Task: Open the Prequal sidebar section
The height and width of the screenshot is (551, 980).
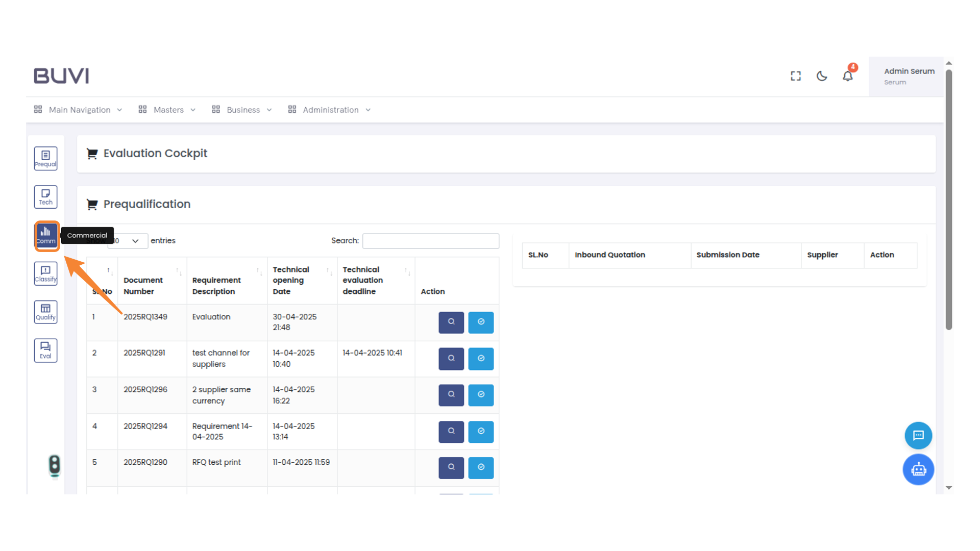Action: pyautogui.click(x=45, y=158)
